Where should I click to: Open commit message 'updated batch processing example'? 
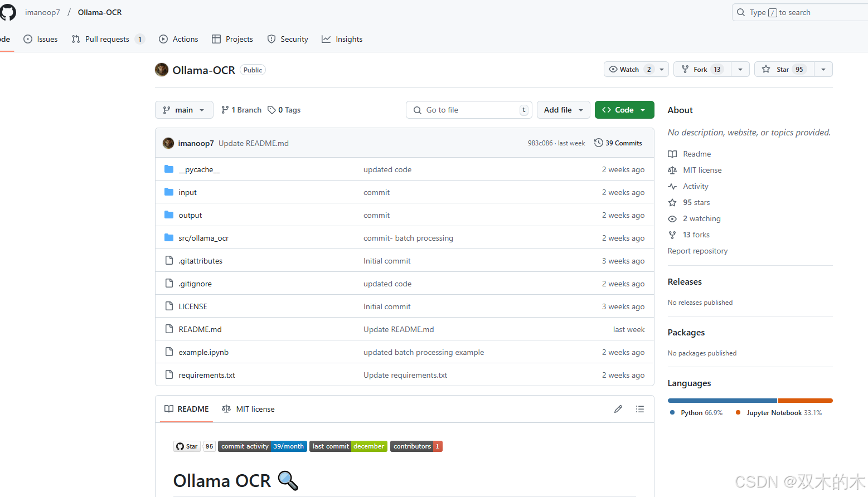[424, 352]
